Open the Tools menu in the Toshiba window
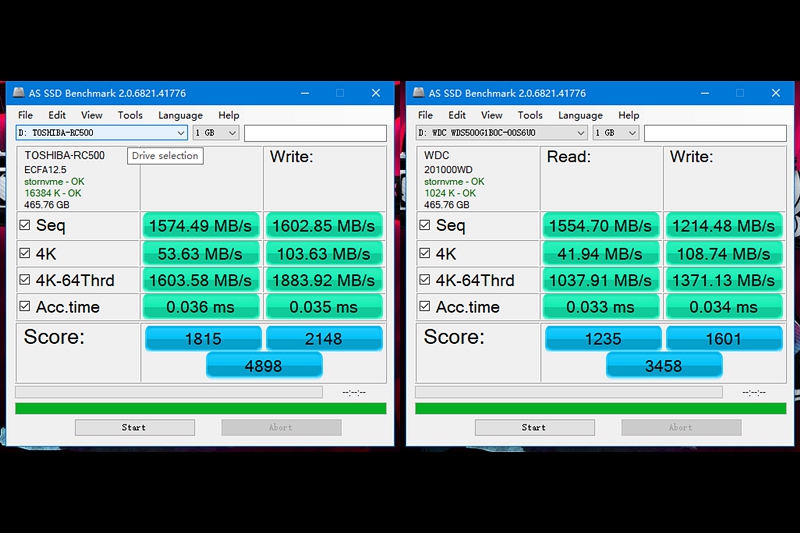The width and height of the screenshot is (800, 533). click(x=130, y=115)
